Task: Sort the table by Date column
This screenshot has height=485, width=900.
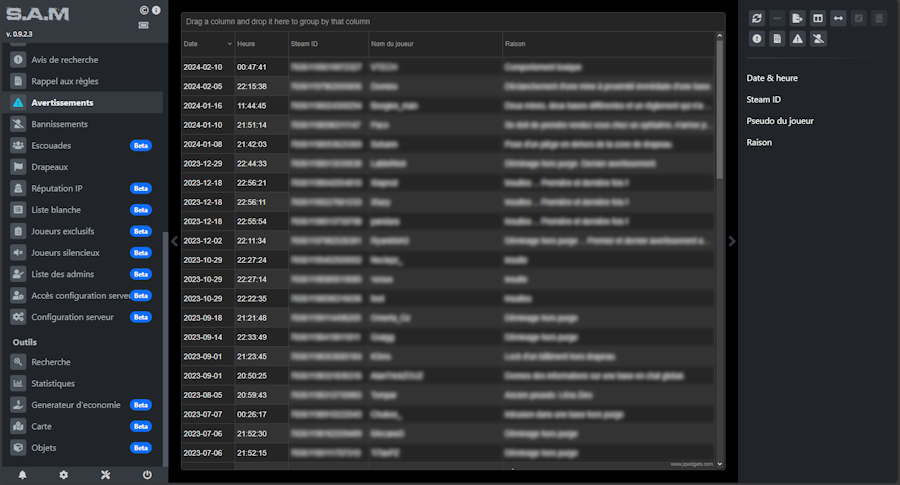Action: pyautogui.click(x=205, y=44)
